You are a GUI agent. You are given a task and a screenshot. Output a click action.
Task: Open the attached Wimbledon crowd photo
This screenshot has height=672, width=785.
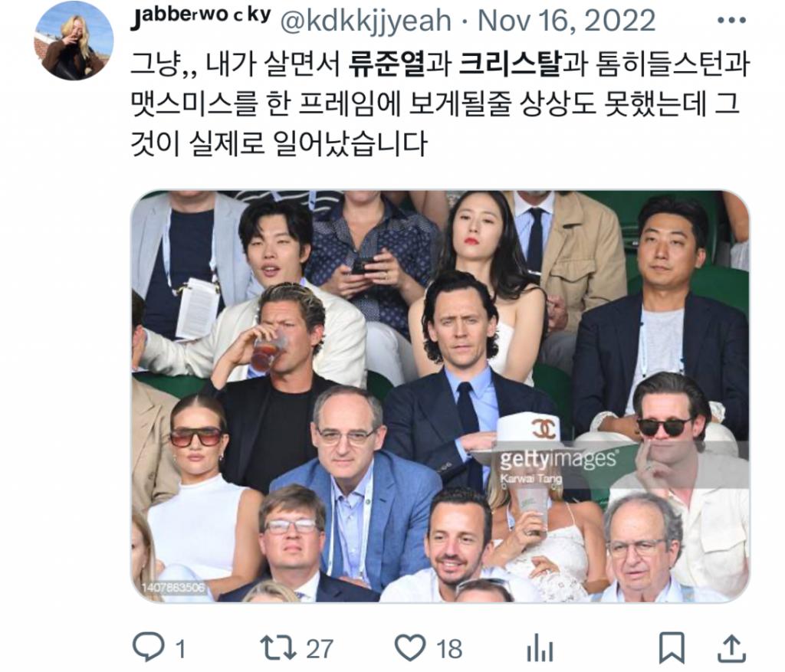coord(440,396)
